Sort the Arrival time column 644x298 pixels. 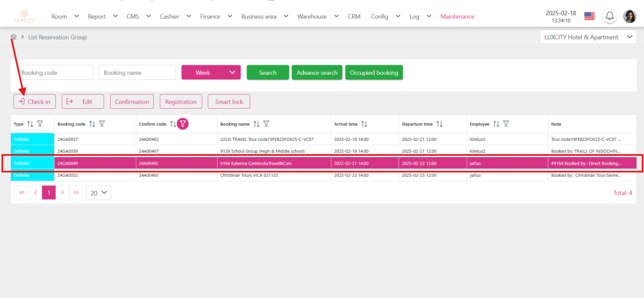click(364, 124)
